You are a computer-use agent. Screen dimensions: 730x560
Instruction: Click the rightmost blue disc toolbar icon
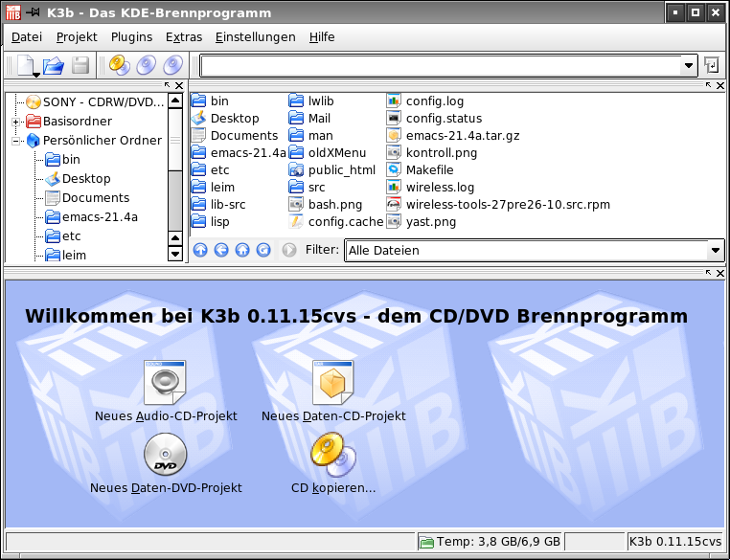pyautogui.click(x=172, y=65)
